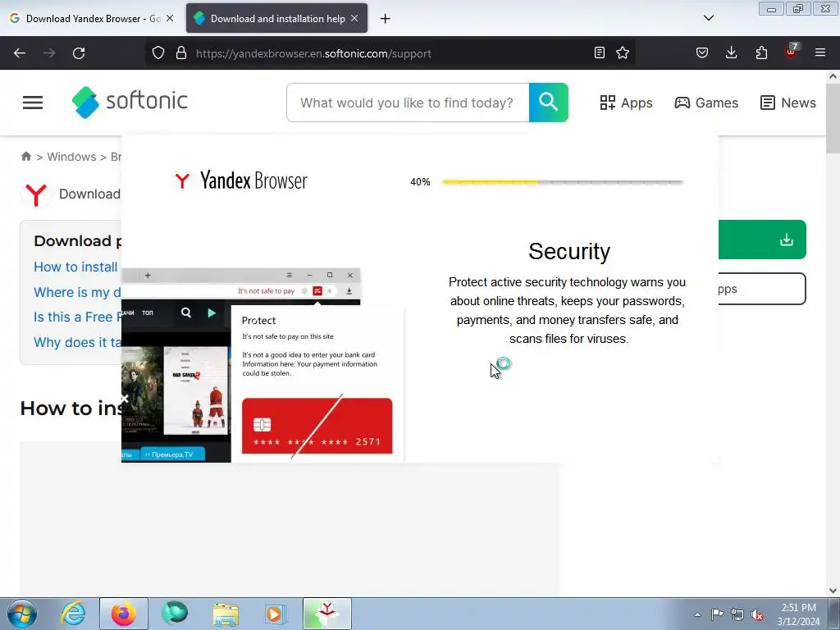840x630 pixels.
Task: Reload the current page
Action: (79, 53)
